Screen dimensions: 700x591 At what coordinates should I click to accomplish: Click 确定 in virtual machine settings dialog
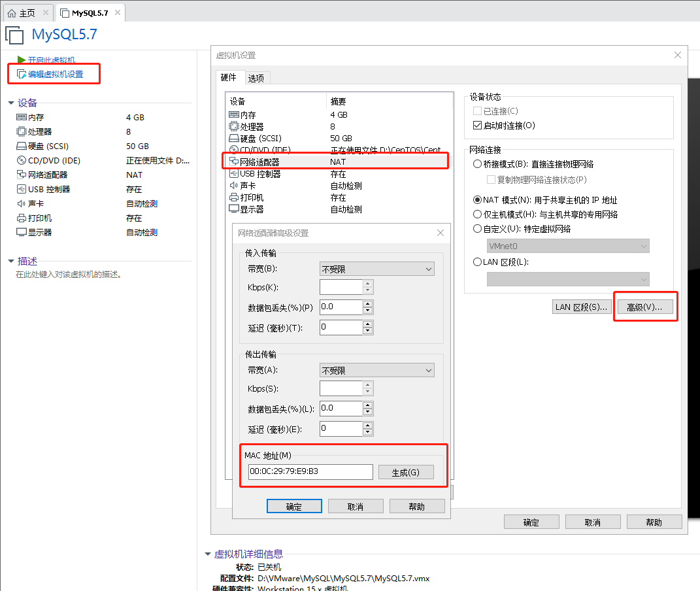(531, 522)
